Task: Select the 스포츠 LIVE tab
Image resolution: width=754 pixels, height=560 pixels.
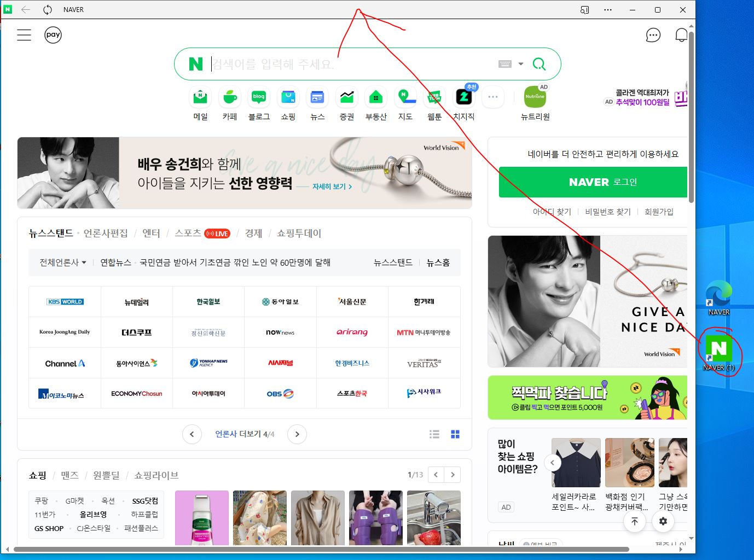Action: coord(202,234)
